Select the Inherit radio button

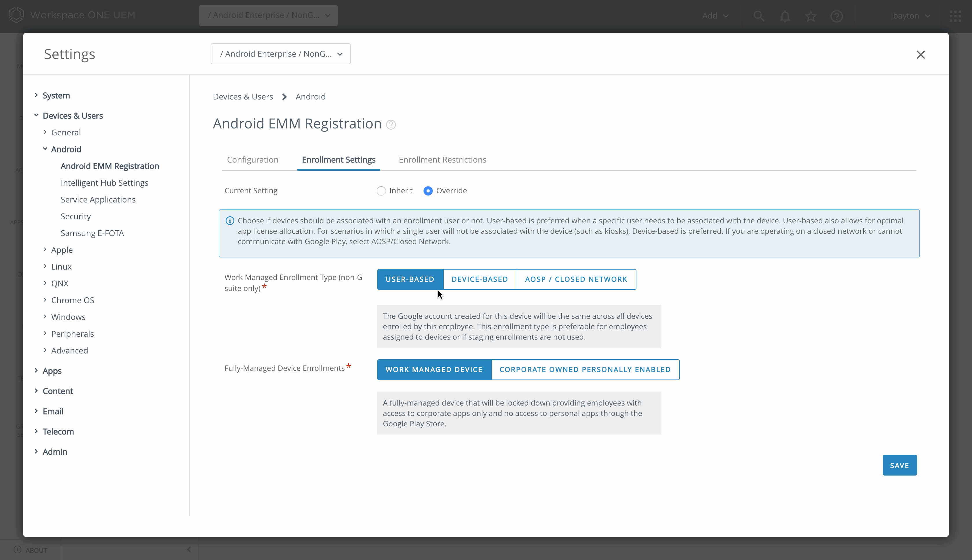381,190
